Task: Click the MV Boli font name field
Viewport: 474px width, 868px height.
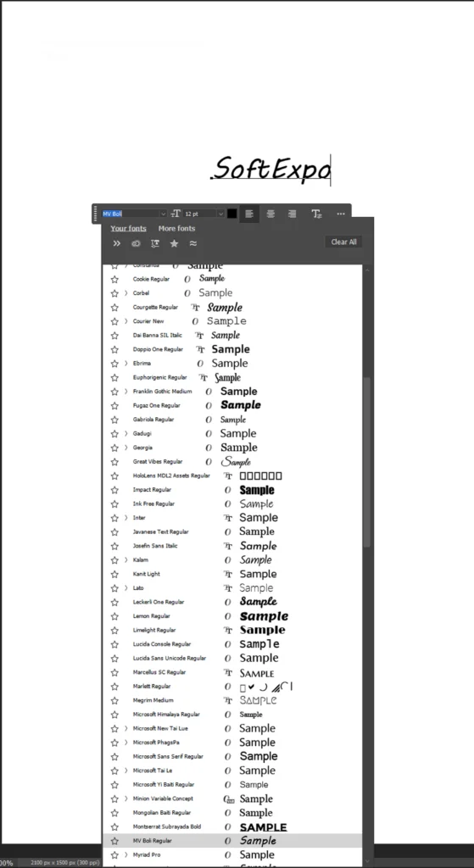Action: 131,214
